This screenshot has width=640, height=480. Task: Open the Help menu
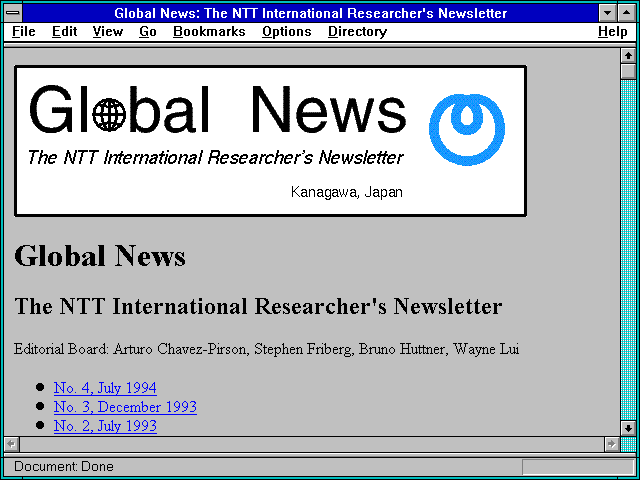pos(613,32)
